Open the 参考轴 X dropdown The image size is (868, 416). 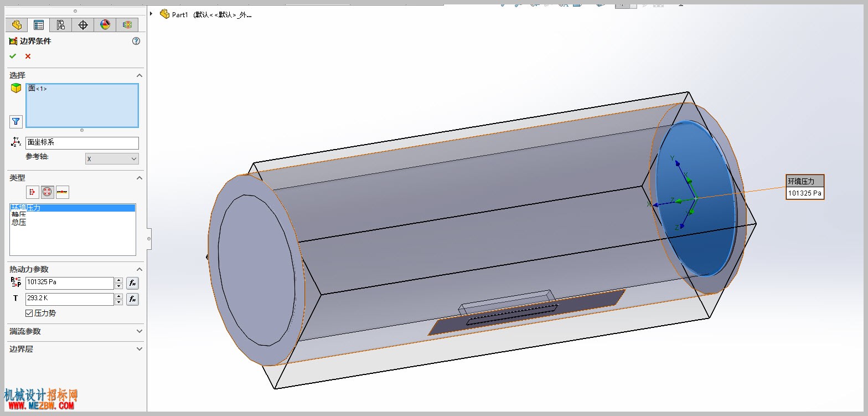pyautogui.click(x=112, y=159)
